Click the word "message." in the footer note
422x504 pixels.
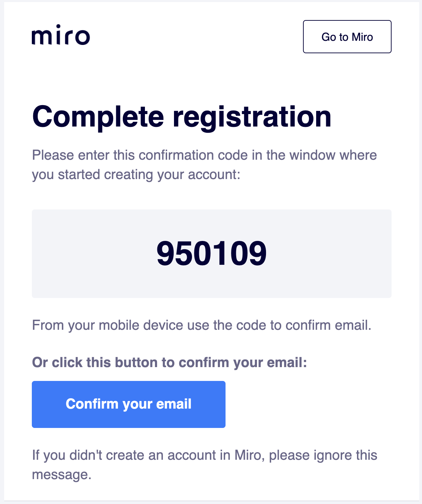pos(62,475)
